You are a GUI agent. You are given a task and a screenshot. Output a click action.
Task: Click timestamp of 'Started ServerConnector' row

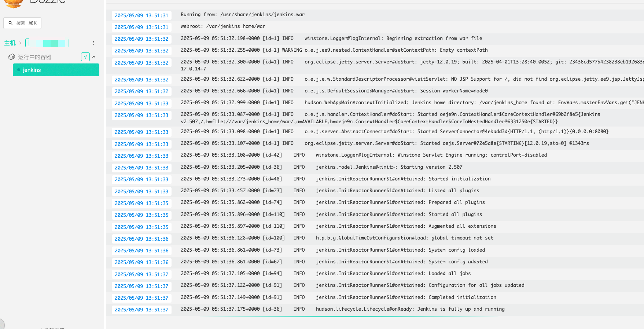click(x=141, y=132)
